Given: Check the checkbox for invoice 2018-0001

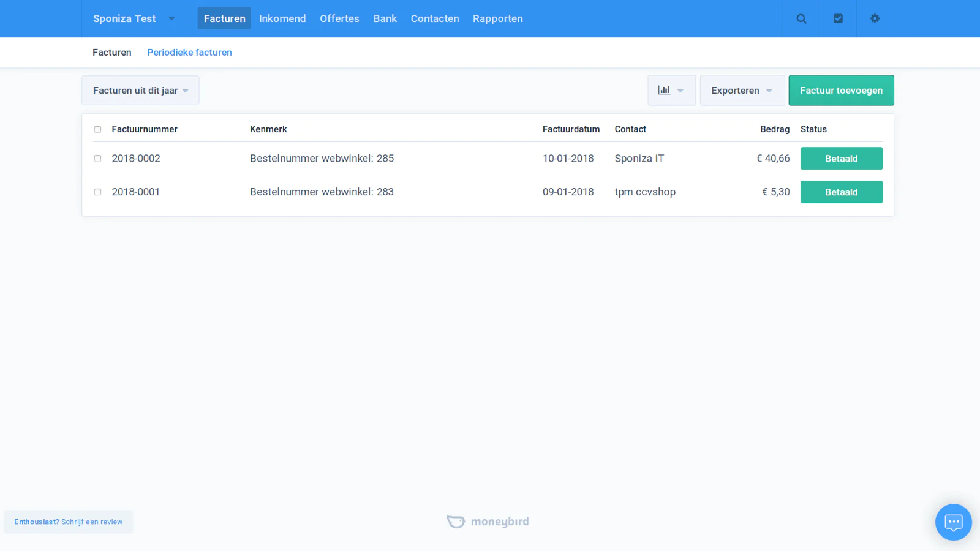Looking at the screenshot, I should [x=97, y=192].
